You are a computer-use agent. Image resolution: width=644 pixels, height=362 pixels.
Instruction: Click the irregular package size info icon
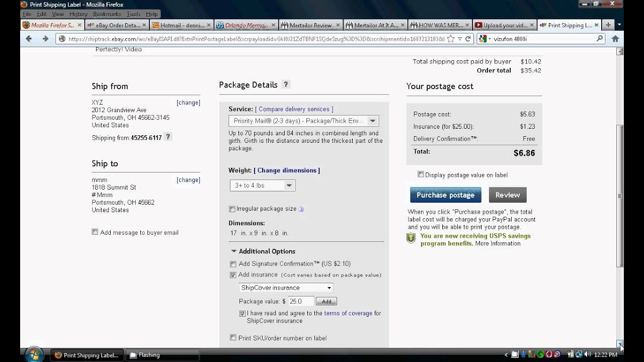(x=301, y=209)
